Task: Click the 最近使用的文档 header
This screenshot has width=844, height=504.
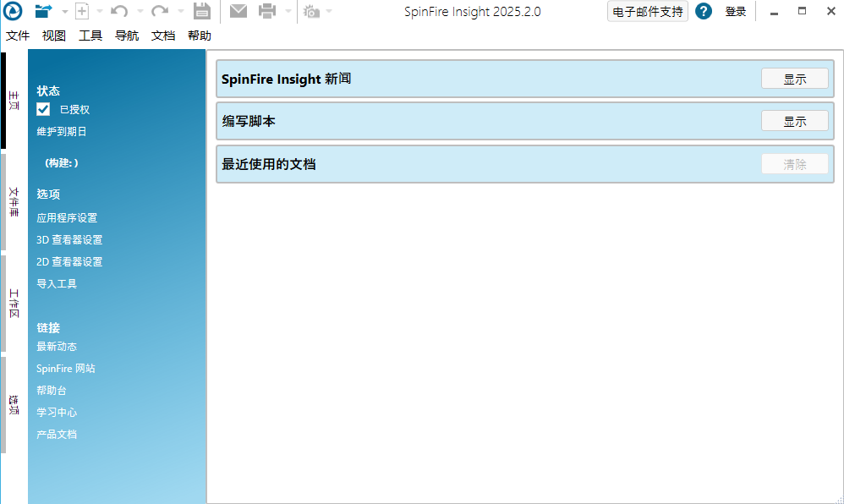Action: 269,164
